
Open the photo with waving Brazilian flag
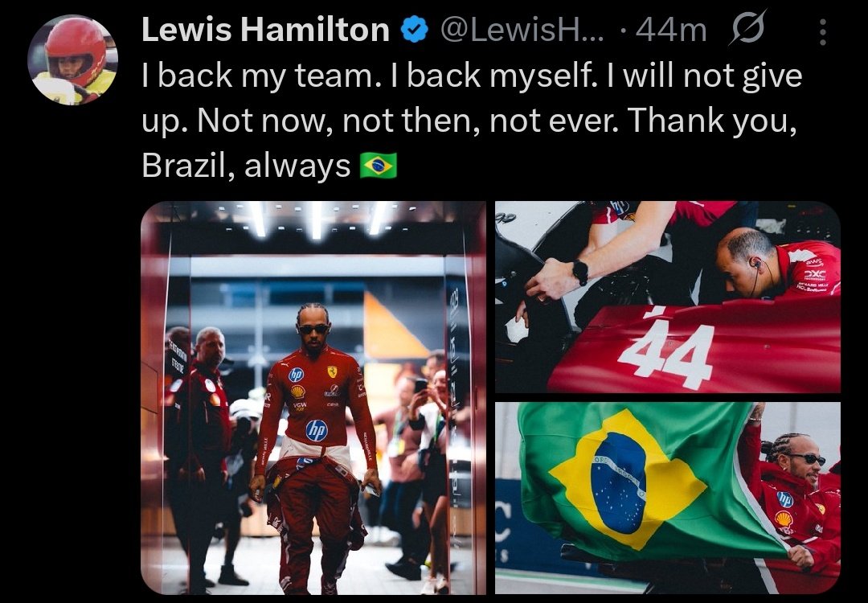click(668, 498)
